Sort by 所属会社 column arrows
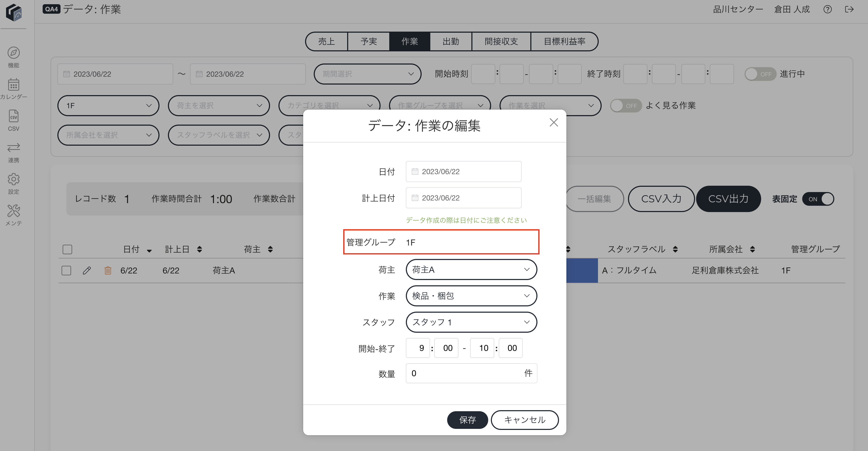 [752, 249]
